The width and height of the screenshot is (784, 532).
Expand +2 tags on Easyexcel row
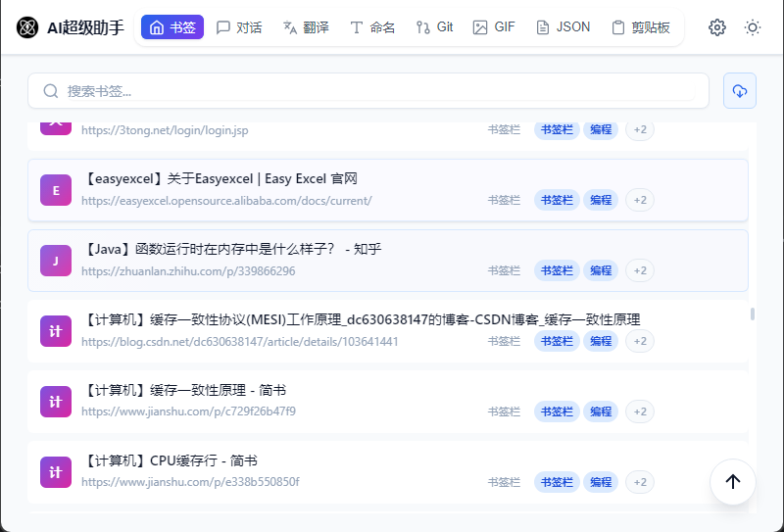[x=640, y=200]
